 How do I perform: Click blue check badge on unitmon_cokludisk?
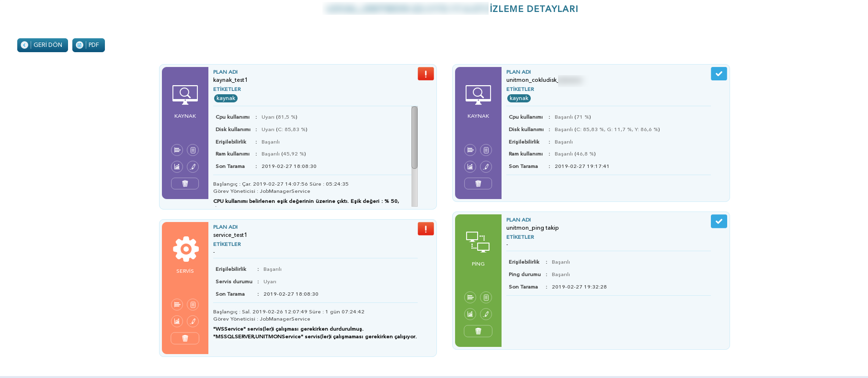coord(719,74)
